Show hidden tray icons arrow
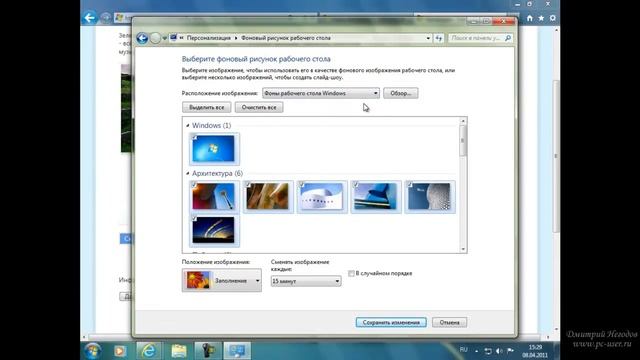The width and height of the screenshot is (640, 360). point(476,351)
